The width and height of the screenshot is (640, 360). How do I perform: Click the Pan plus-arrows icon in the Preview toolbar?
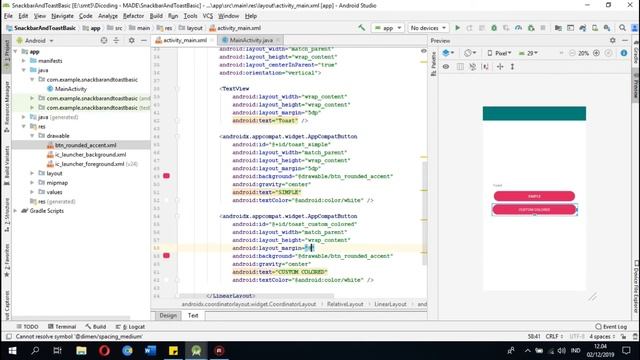pyautogui.click(x=500, y=67)
